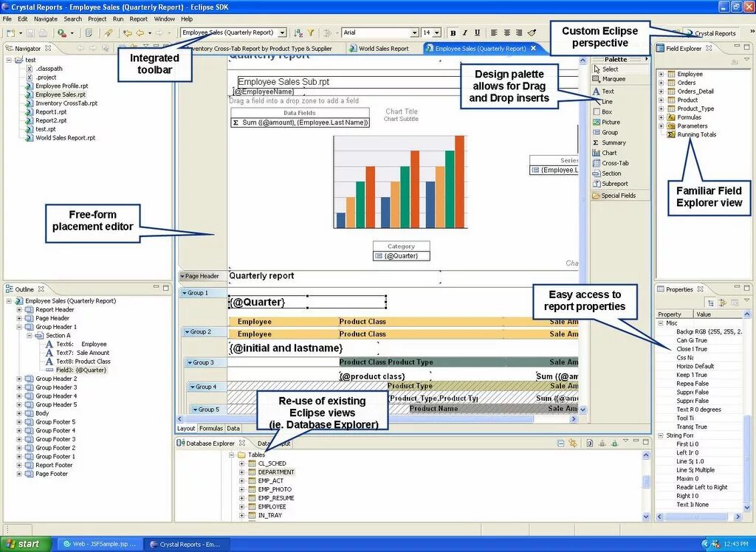Pick the Summary tool in Palette
Screen dimensions: 756x552
(x=609, y=142)
